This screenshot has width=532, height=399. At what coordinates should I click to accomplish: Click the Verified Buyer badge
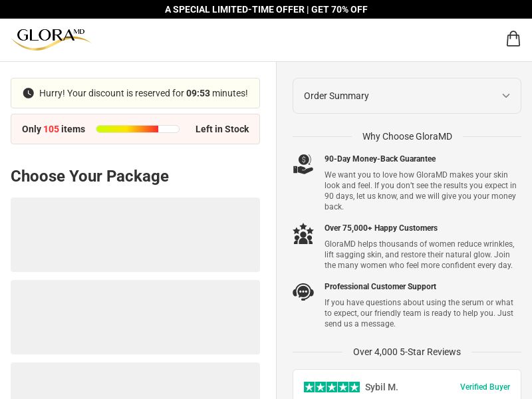[x=485, y=387]
